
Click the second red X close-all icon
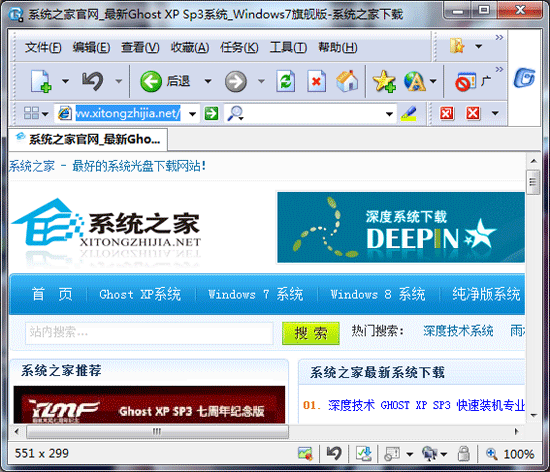click(473, 113)
